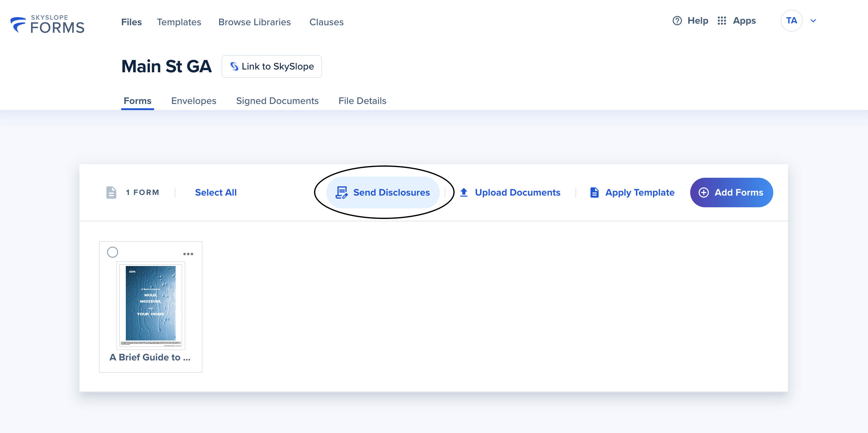
Task: Go to Browse Libraries in navigation
Action: coord(254,22)
